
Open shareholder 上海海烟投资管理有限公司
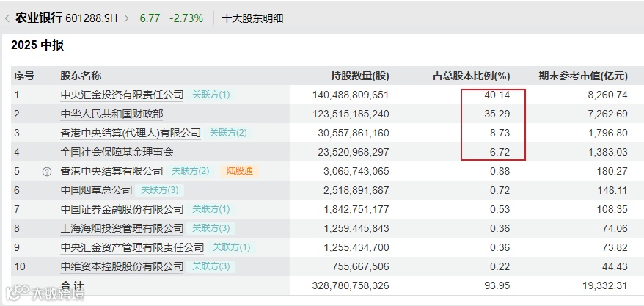tap(122, 228)
